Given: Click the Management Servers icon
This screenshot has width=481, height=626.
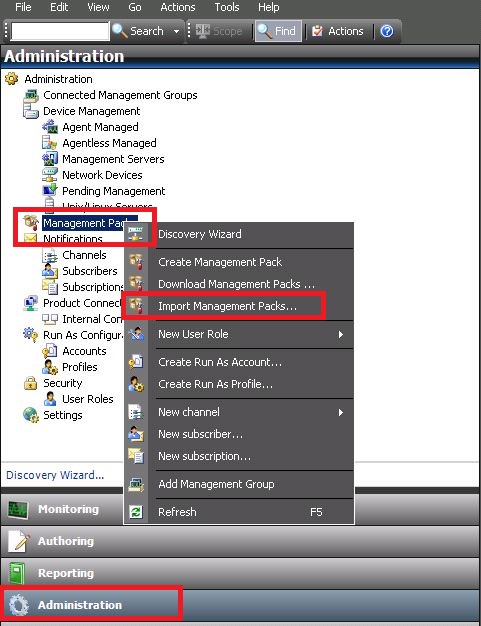Looking at the screenshot, I should (x=50, y=159).
